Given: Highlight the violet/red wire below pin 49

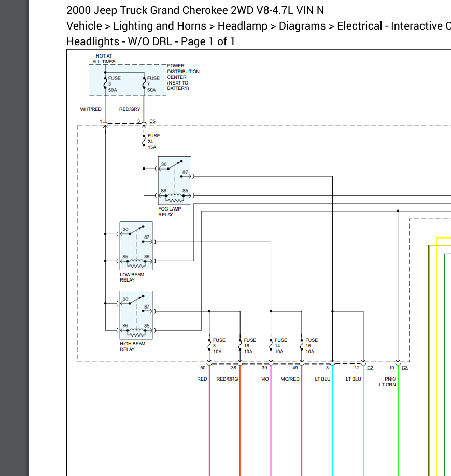Looking at the screenshot, I should (302, 421).
